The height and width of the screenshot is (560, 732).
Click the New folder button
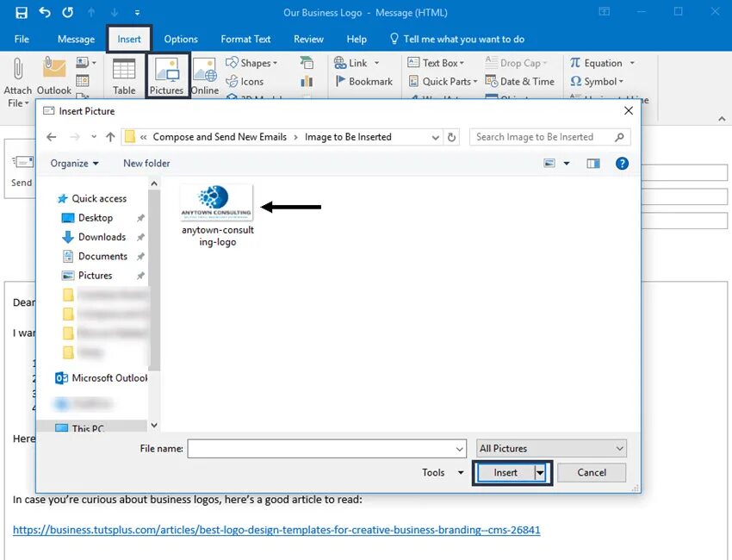tap(146, 163)
